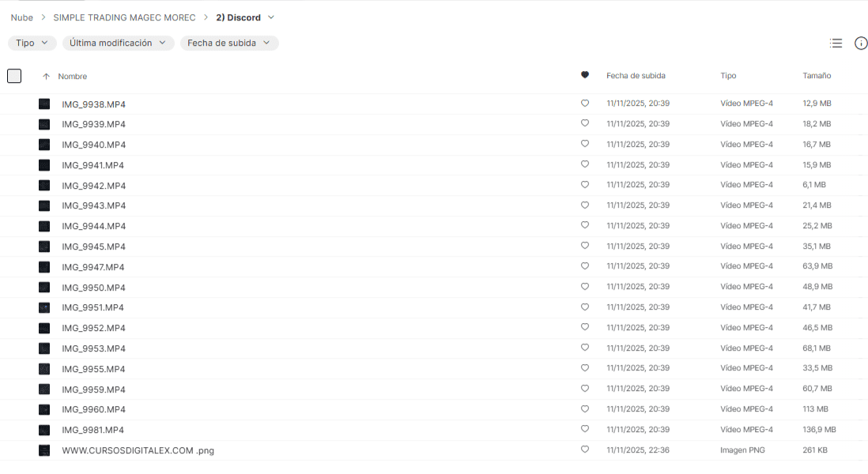Navigate to SIMPLE TRADING MAGEC MOREC folder
868x474 pixels.
coord(124,17)
